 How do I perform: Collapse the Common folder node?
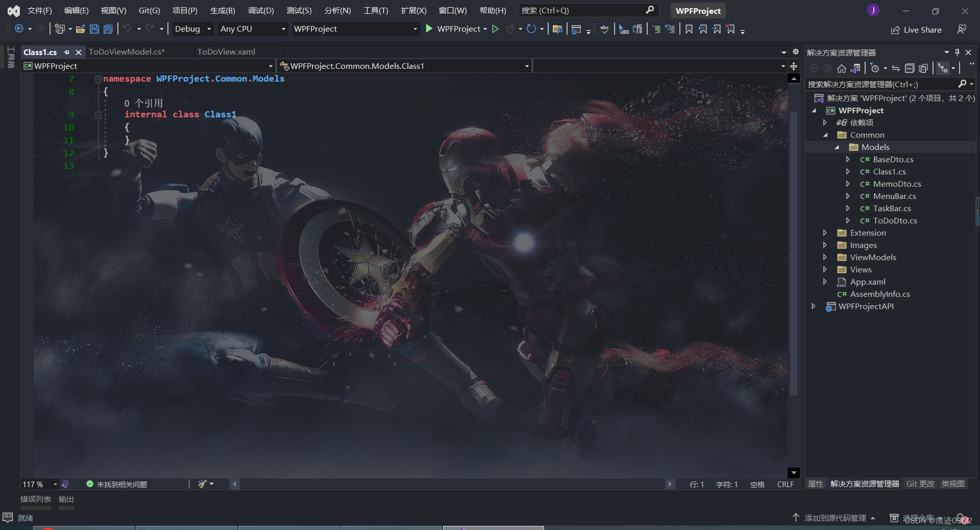point(825,135)
